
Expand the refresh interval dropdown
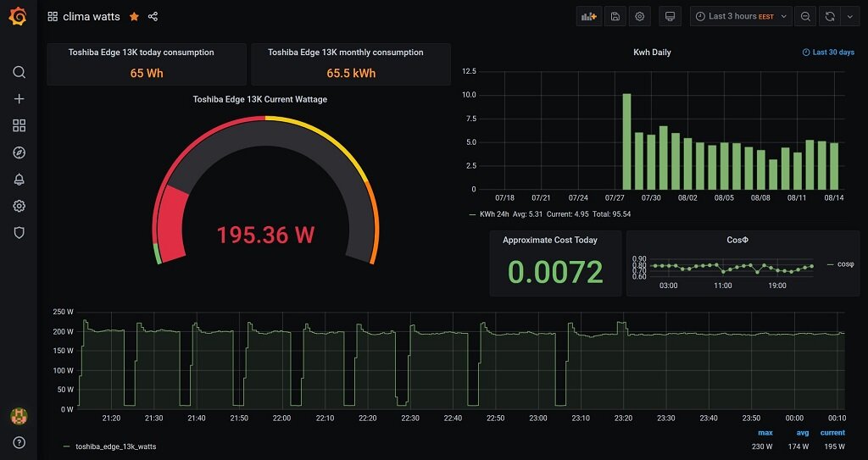coord(850,17)
